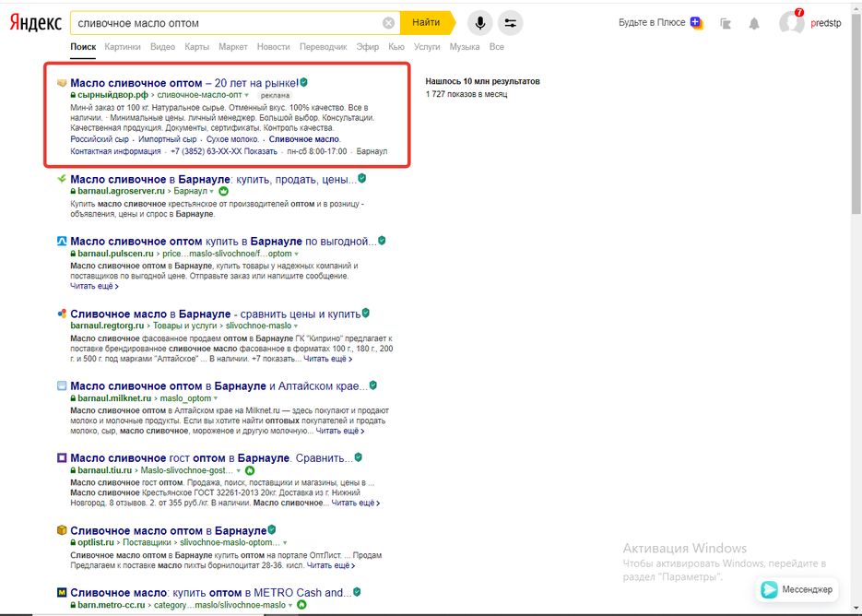Open the notifications bell
Viewport: 862px width, 616px height.
click(754, 23)
